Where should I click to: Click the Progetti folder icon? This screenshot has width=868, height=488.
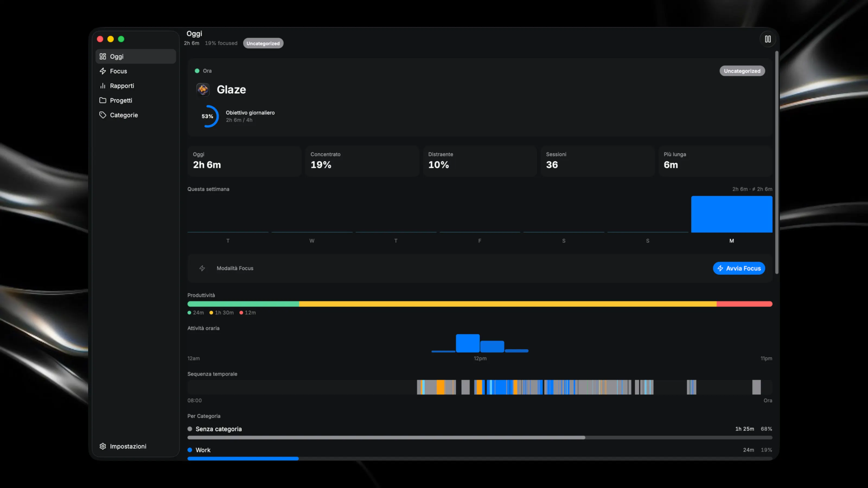[103, 100]
